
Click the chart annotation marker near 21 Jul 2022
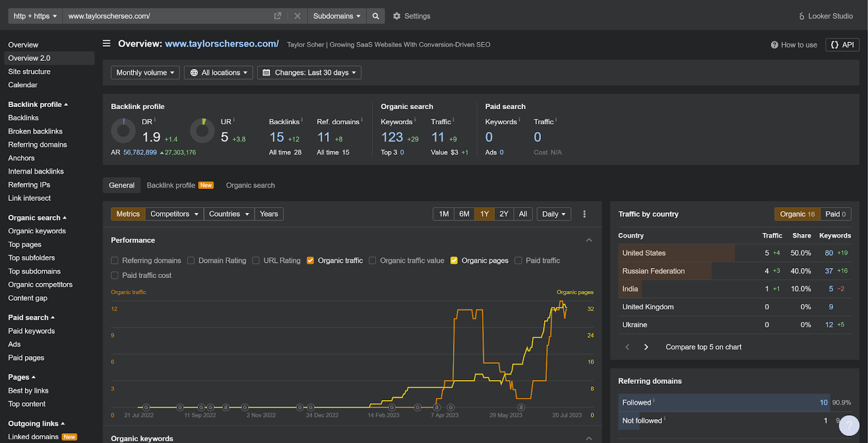(x=146, y=407)
